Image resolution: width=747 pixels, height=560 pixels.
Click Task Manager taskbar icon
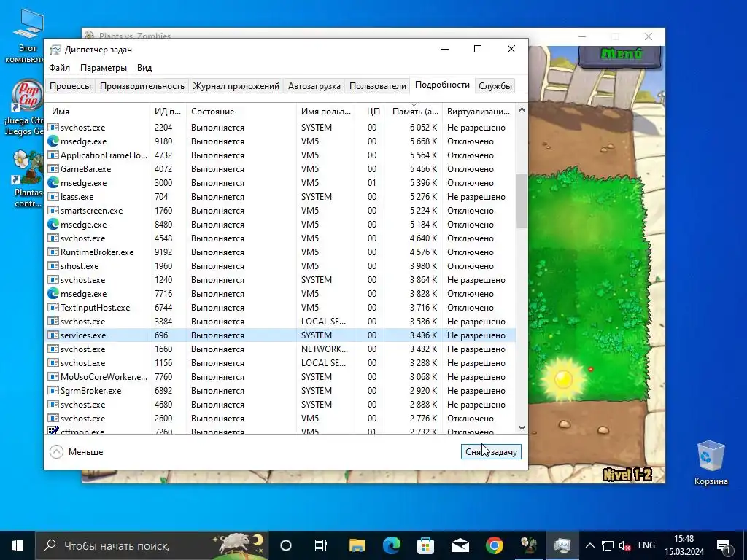(562, 545)
